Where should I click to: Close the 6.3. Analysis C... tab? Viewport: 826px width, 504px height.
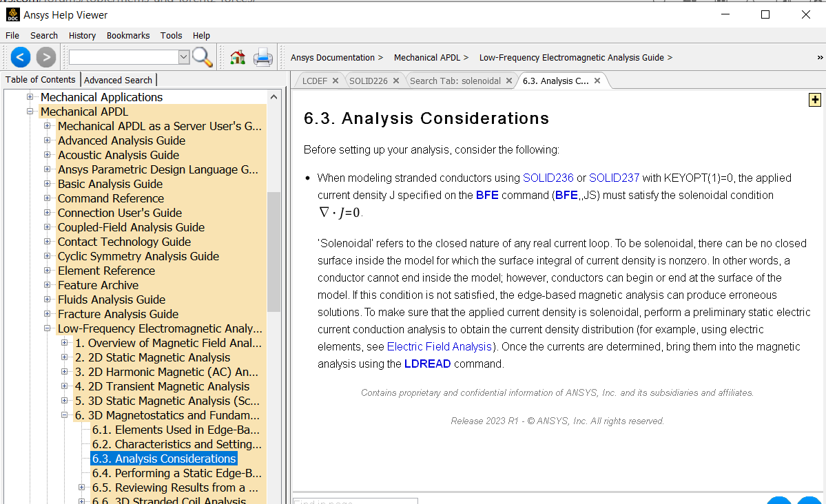[x=597, y=81]
